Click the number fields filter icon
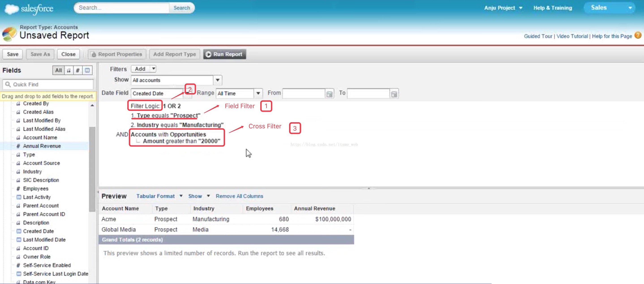The width and height of the screenshot is (644, 284). point(78,70)
